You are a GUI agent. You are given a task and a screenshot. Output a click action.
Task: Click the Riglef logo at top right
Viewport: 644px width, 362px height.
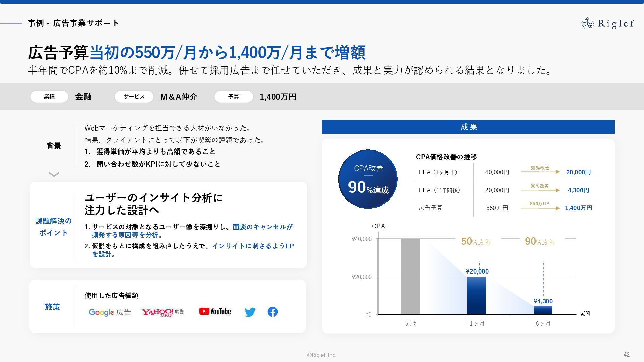[607, 23]
